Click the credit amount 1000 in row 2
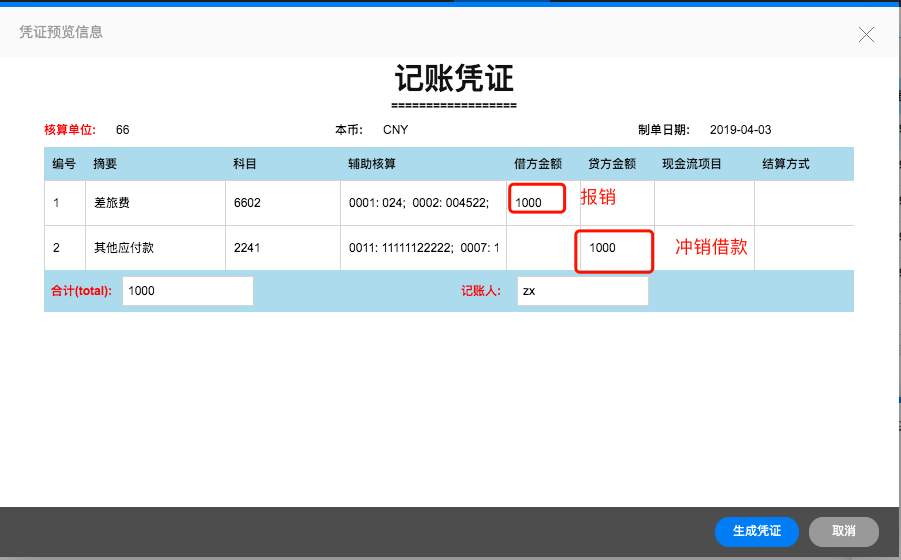The height and width of the screenshot is (560, 901). [602, 248]
